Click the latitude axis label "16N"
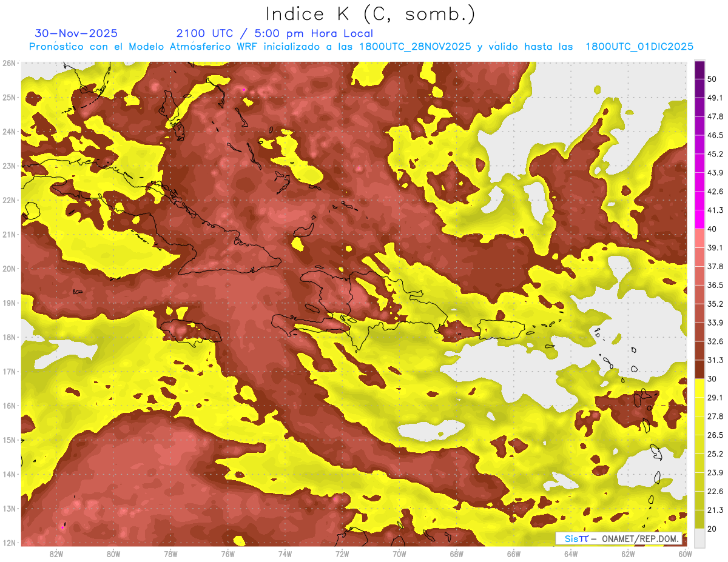Image resolution: width=728 pixels, height=562 pixels. click(8, 406)
